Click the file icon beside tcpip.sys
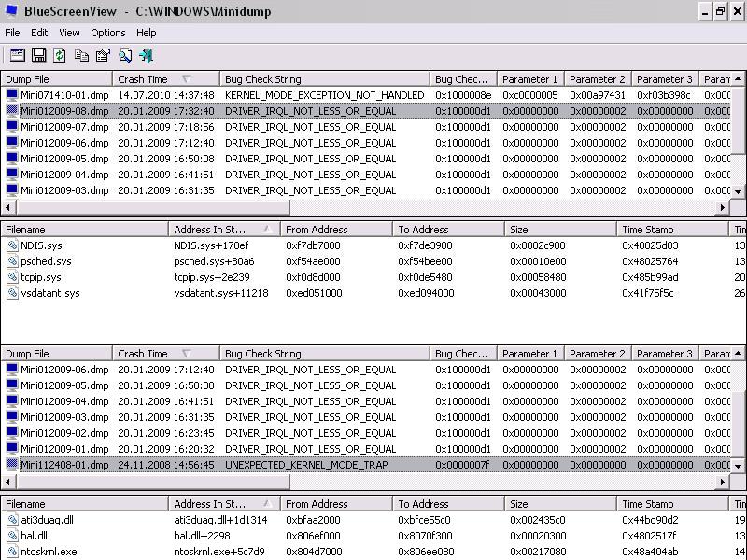Screen dimensions: 747x560 pos(12,276)
